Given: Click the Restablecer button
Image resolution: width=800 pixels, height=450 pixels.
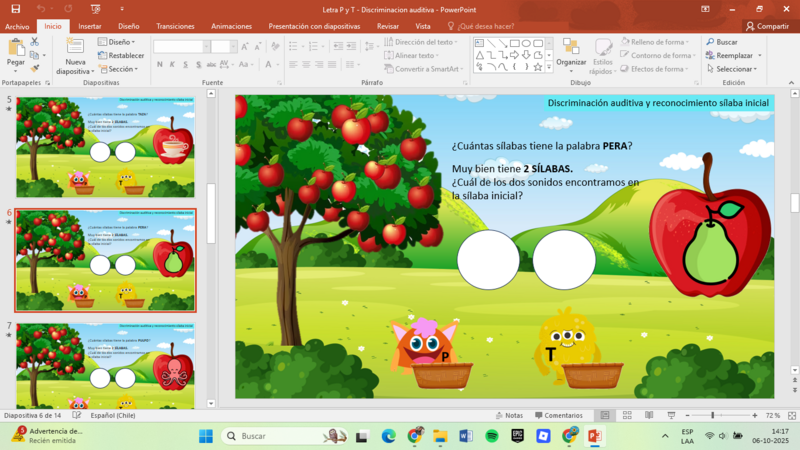Looking at the screenshot, I should pos(121,55).
